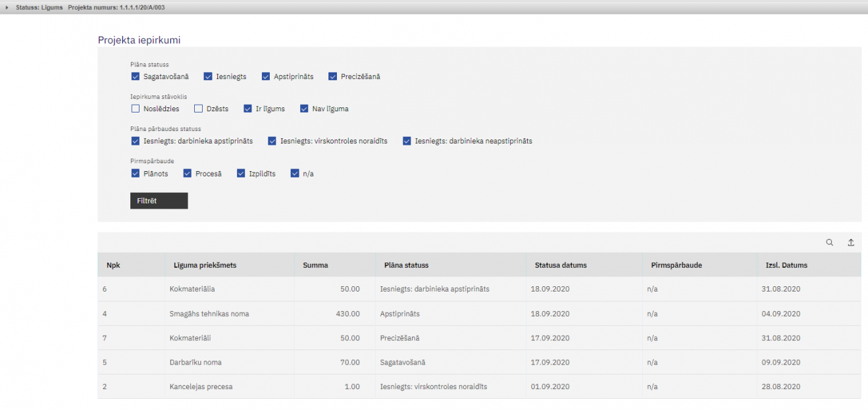
Task: Check the Dzēsts checkbox
Action: 198,109
